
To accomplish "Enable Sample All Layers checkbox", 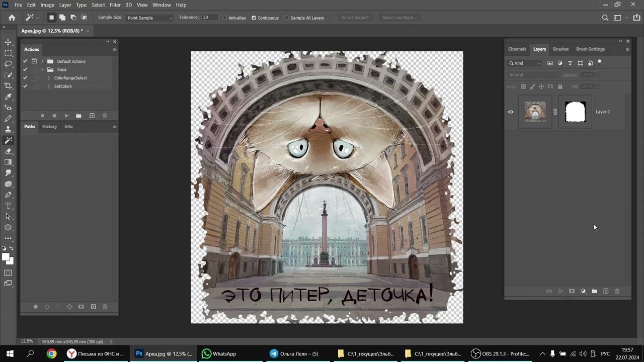I will coord(286,18).
